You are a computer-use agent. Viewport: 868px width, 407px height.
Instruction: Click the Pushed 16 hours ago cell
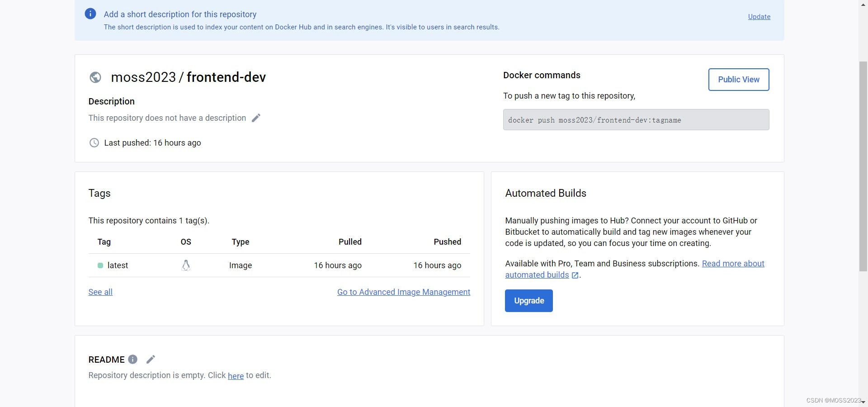pos(437,265)
